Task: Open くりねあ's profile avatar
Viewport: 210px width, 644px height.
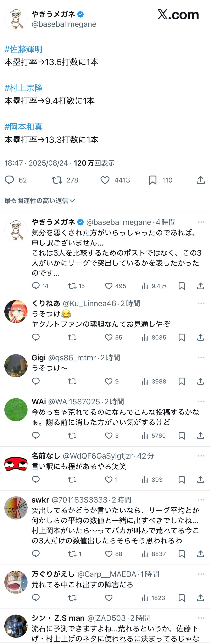Action: [x=16, y=312]
